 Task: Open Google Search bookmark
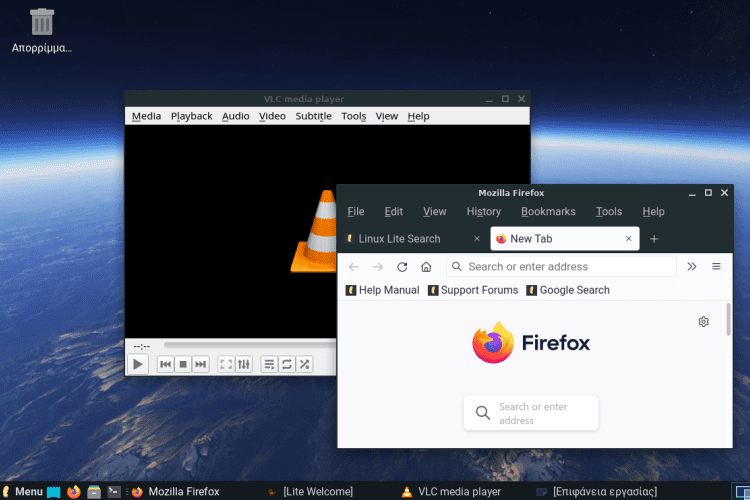click(x=568, y=290)
